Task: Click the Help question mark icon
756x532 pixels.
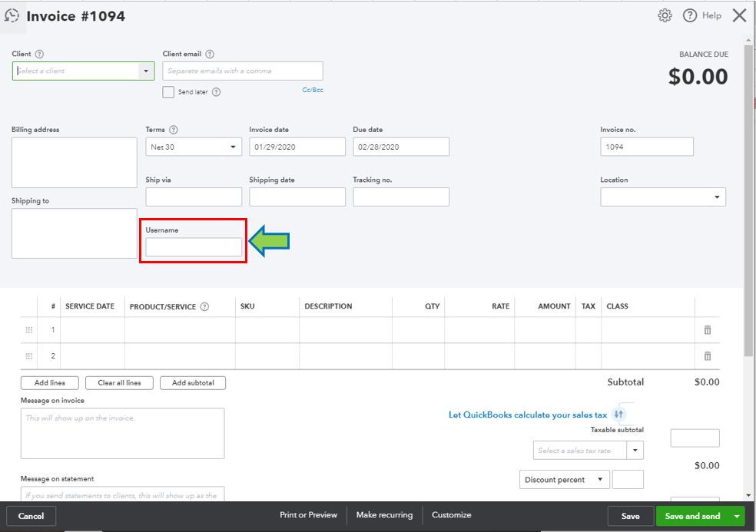Action: pyautogui.click(x=690, y=16)
